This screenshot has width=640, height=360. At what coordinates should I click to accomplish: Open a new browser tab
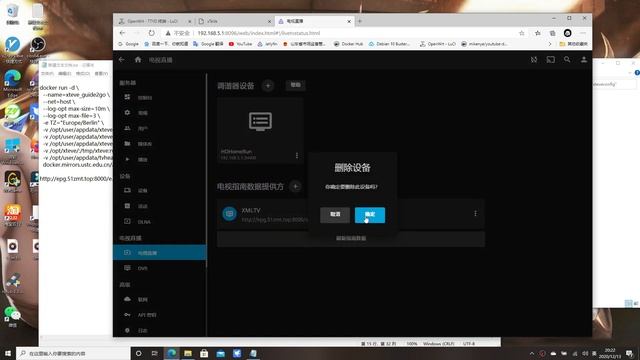click(360, 21)
